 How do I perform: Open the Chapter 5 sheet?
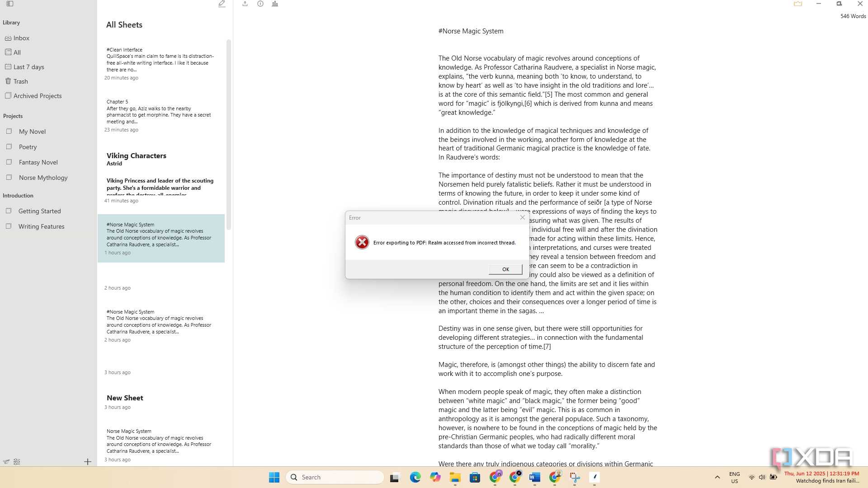coord(161,115)
